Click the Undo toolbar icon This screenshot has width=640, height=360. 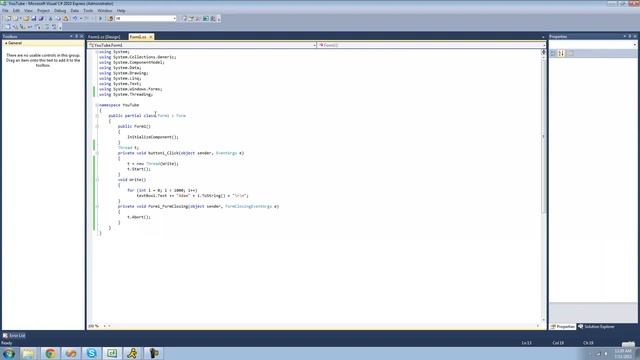pyautogui.click(x=75, y=18)
